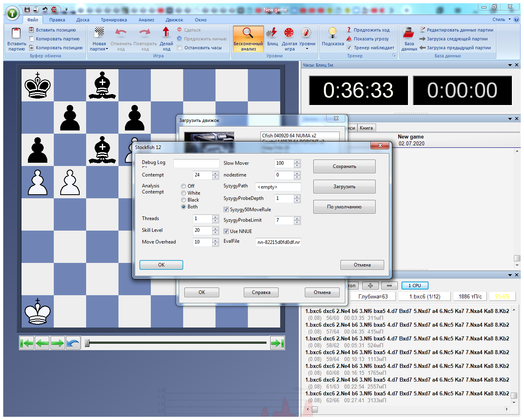Viewport: 524px width, 420px height.
Task: Switch to Книга tab in notation pane
Action: (x=366, y=128)
